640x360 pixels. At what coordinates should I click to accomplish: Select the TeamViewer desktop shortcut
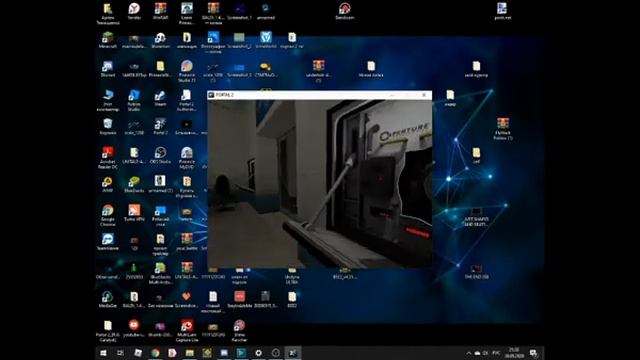[108, 241]
